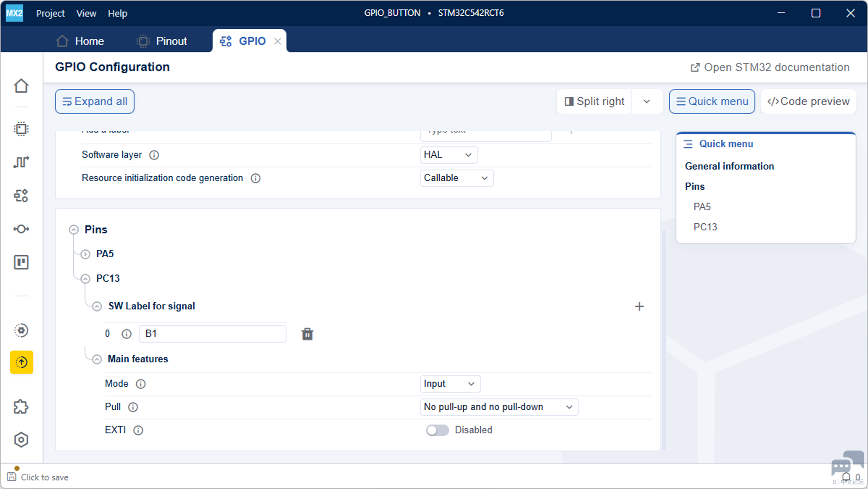
Task: Switch to the Home tab
Action: (x=80, y=41)
